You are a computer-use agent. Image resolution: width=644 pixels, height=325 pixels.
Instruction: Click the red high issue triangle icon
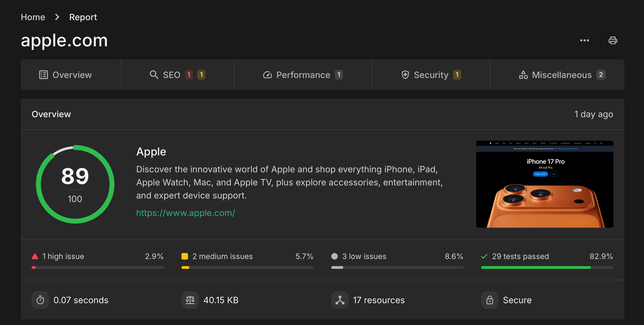coord(35,256)
